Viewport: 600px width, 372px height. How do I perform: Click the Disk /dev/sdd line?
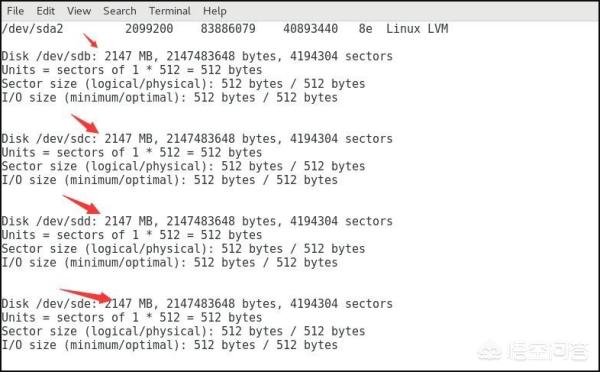197,221
